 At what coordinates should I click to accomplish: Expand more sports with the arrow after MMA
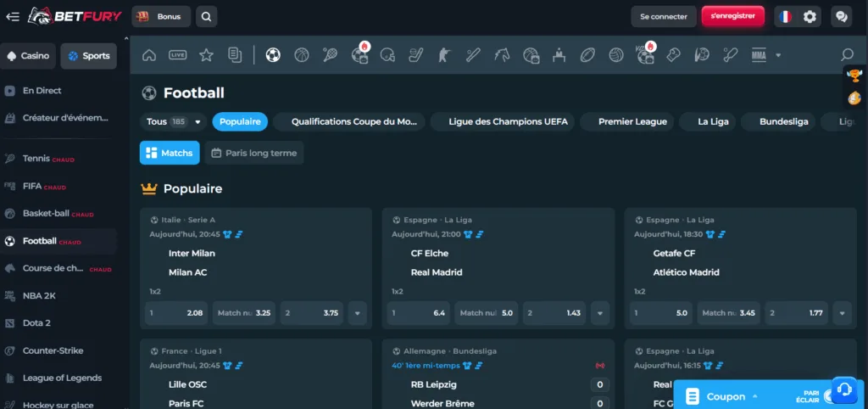pyautogui.click(x=778, y=55)
